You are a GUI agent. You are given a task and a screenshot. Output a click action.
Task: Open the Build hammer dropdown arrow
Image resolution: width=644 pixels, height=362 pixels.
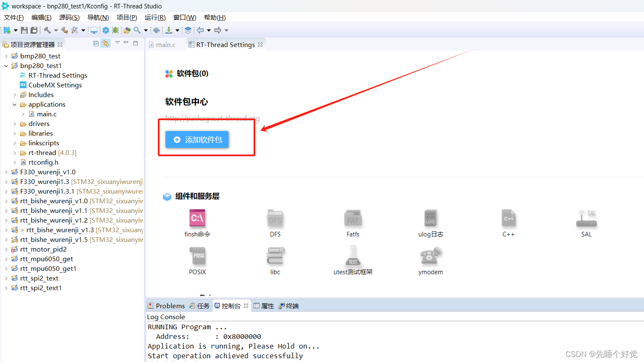pos(56,30)
